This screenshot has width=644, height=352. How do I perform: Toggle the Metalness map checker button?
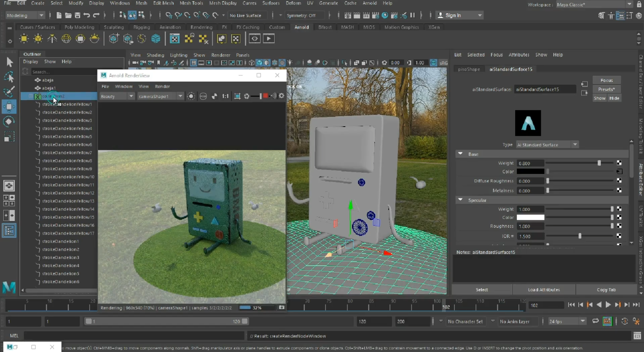619,190
